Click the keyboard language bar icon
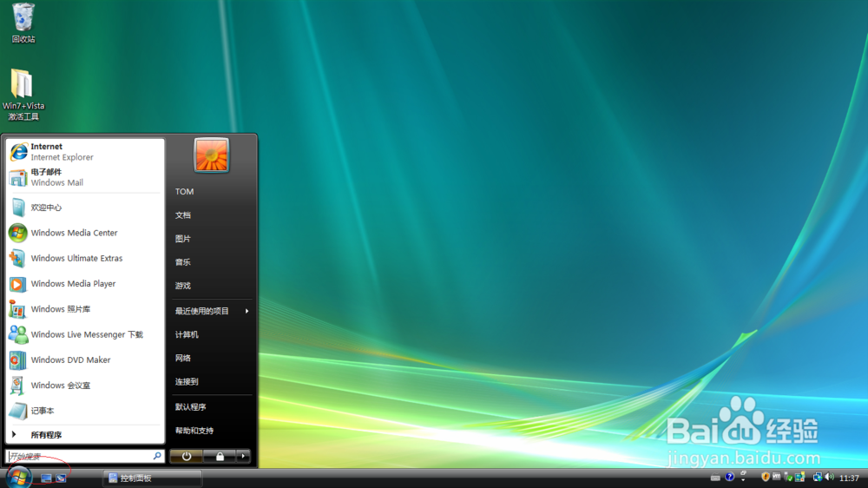 point(715,477)
